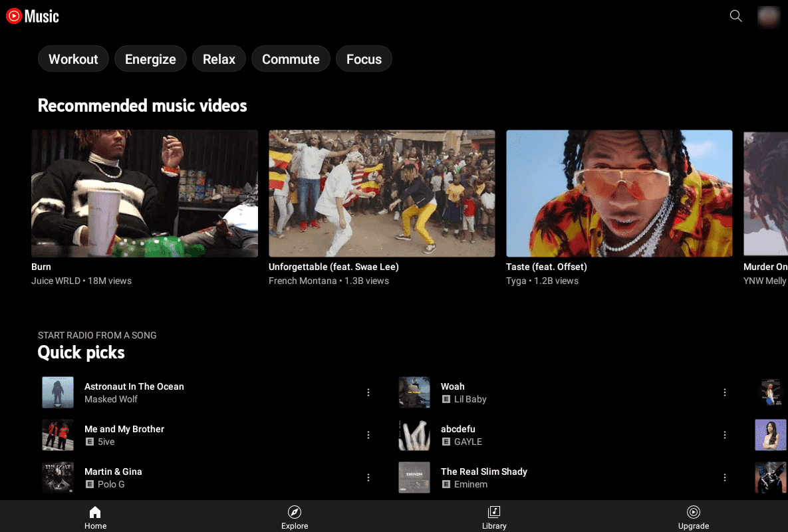Click the Me and My Brother song title
788x532 pixels.
(x=124, y=429)
